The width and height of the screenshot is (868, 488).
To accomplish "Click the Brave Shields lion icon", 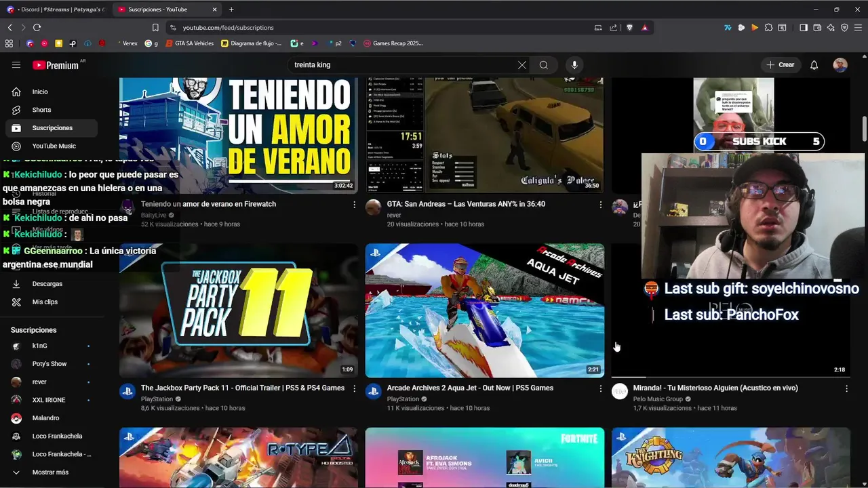I will pyautogui.click(x=629, y=28).
